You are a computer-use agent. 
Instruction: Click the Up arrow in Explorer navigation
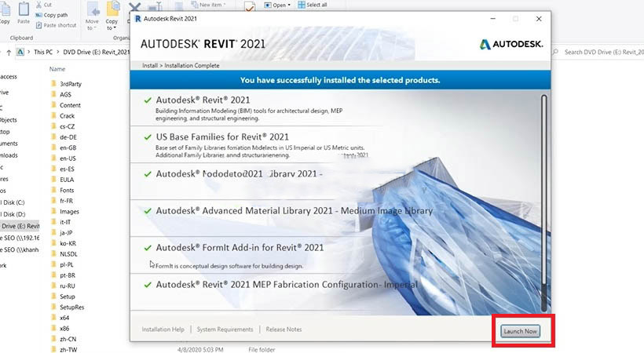(x=9, y=53)
